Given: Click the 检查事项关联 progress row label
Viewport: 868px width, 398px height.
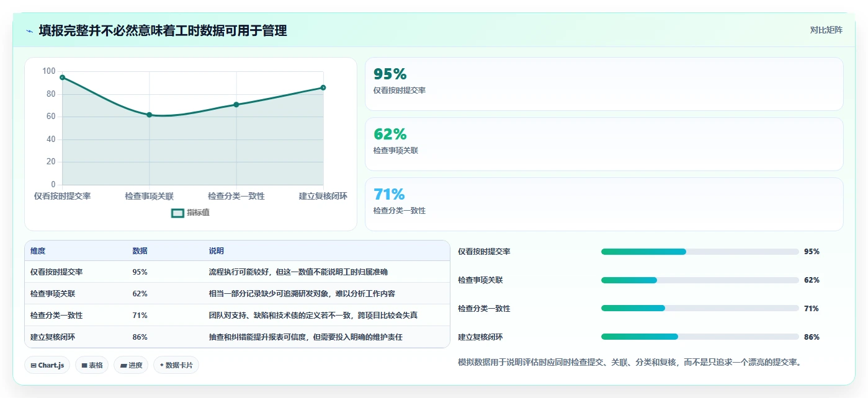Looking at the screenshot, I should (480, 280).
